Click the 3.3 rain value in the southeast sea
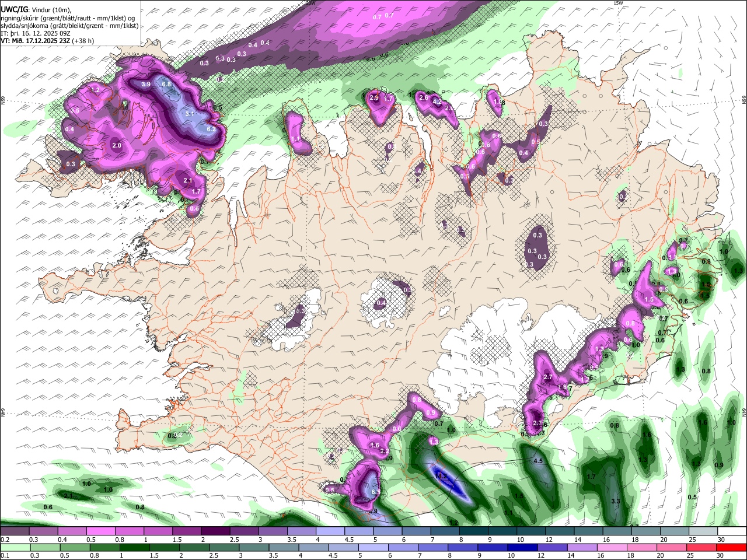747x560 pixels. click(x=615, y=501)
